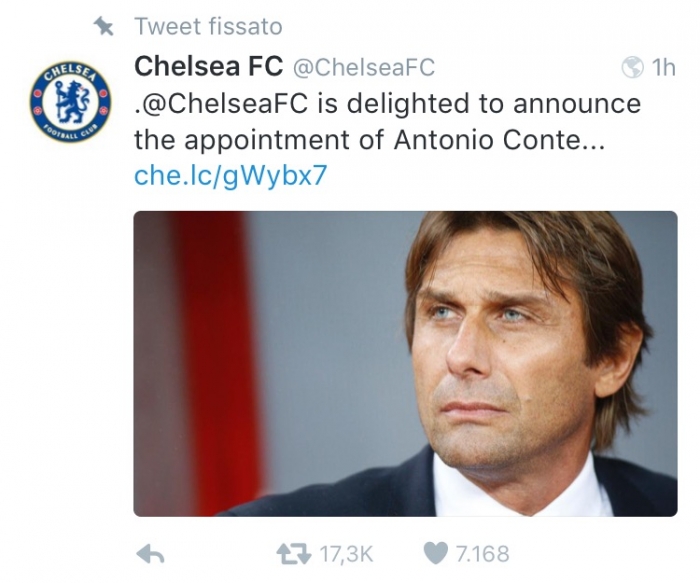
Task: Click the grey @ChelseaFC handle in header
Action: [x=363, y=68]
